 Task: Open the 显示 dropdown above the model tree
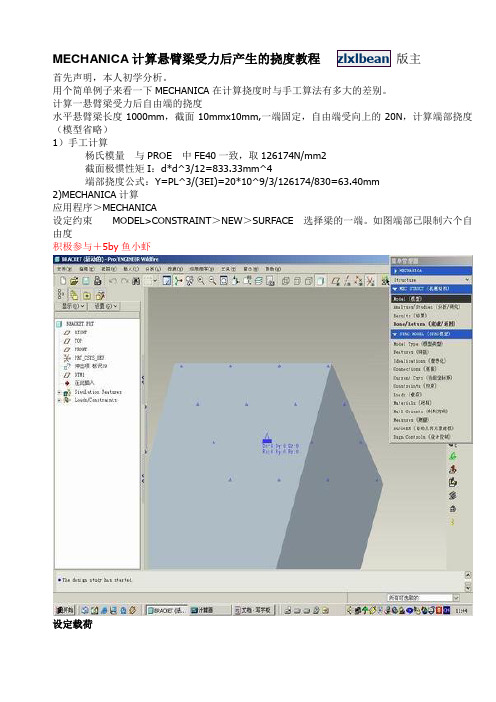coord(73,306)
